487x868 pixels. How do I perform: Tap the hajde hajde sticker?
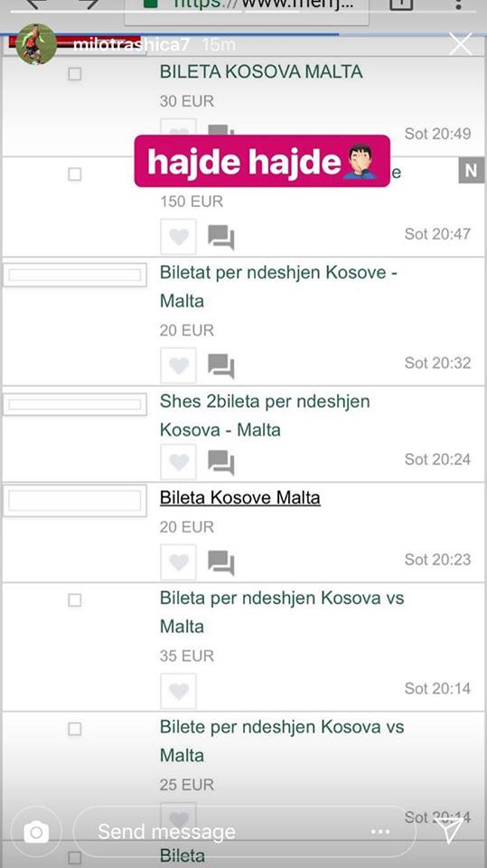click(262, 161)
